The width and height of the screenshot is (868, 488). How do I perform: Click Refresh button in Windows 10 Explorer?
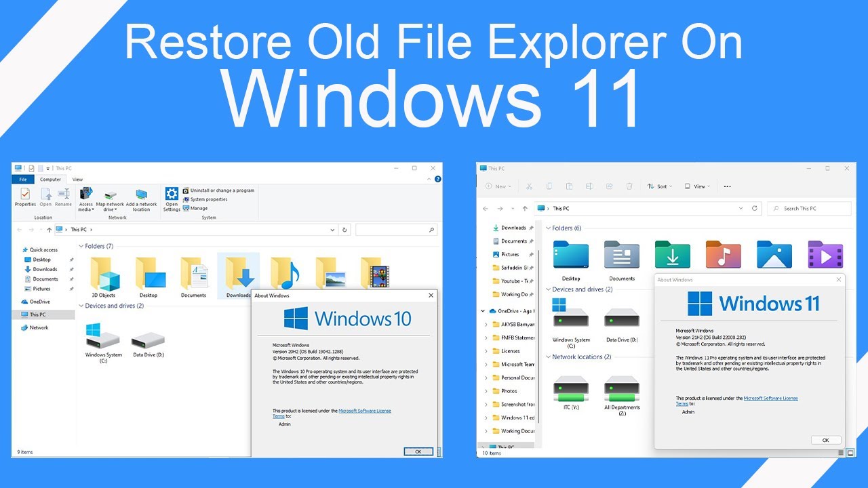(x=344, y=230)
